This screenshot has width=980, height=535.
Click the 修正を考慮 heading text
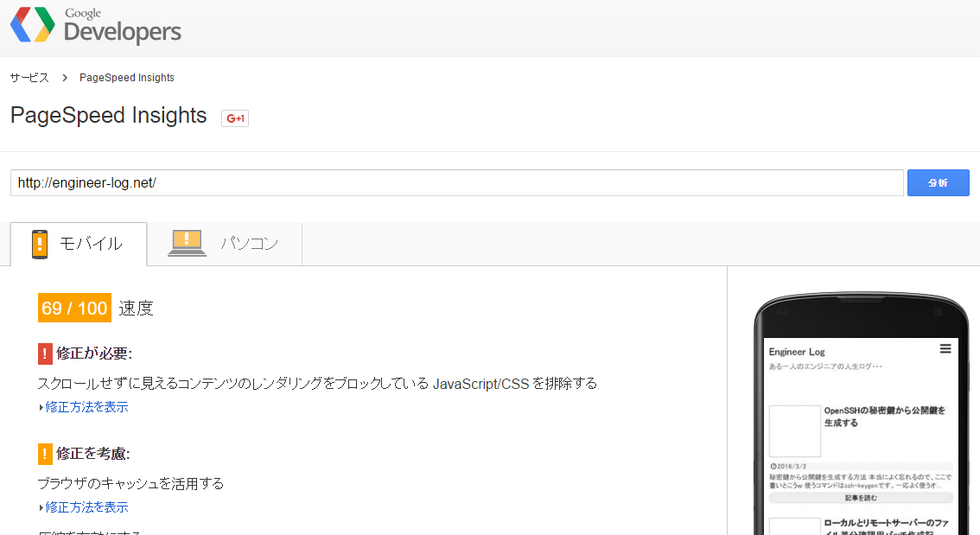[x=93, y=454]
